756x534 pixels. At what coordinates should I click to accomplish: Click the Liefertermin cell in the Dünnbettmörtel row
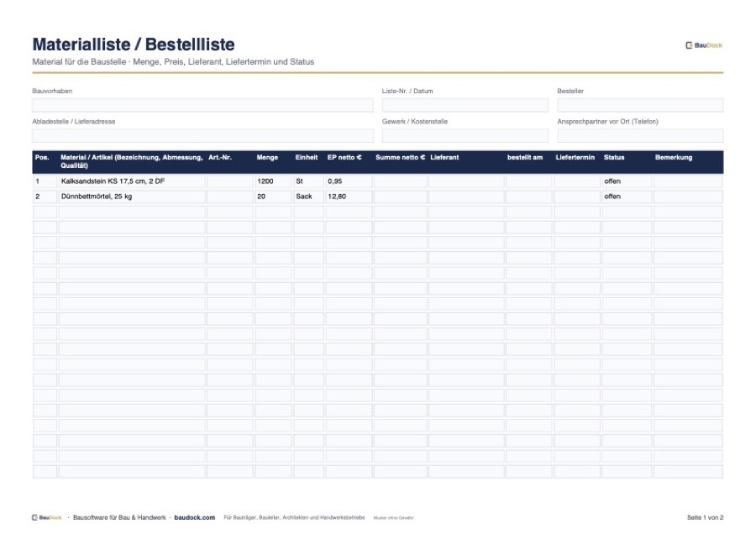(x=576, y=196)
